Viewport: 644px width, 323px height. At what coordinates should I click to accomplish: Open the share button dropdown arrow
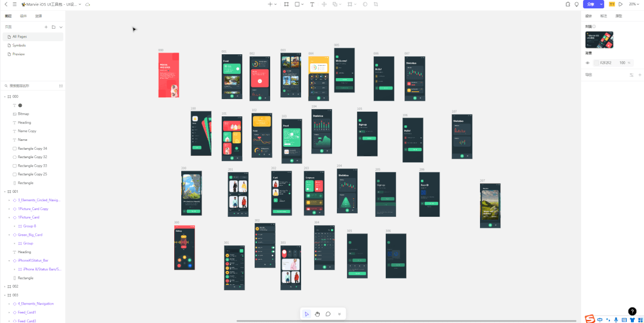[601, 4]
